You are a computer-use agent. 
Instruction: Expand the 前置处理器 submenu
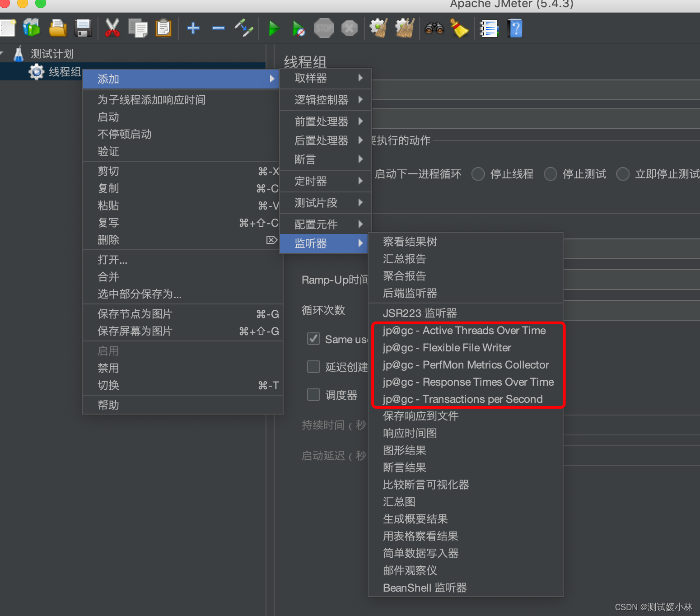pos(326,121)
